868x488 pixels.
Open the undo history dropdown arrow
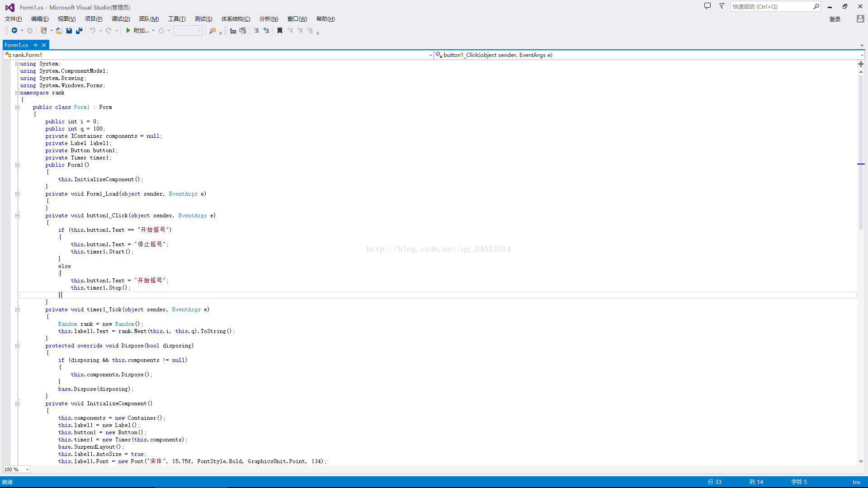pos(100,31)
